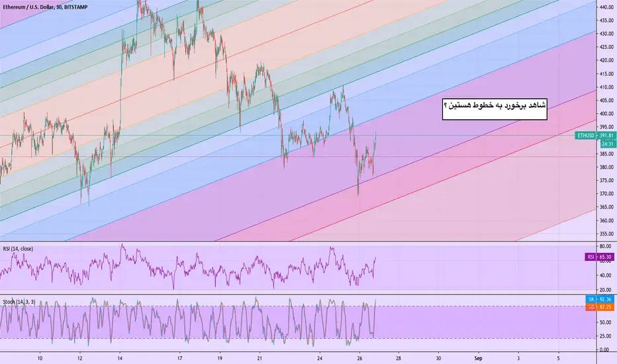Click date 21 on the time axis
This screenshot has height=364, width=617.
coord(260,358)
